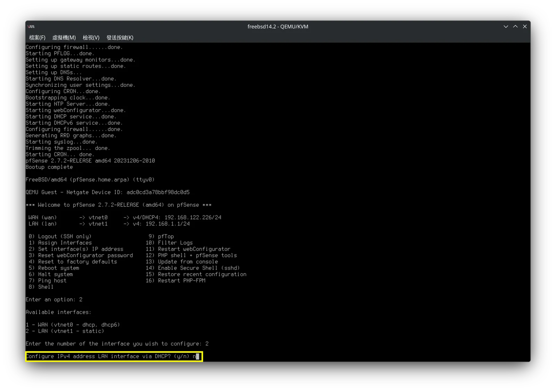Click 'Synchronizing user settings...done.' line

click(x=80, y=85)
